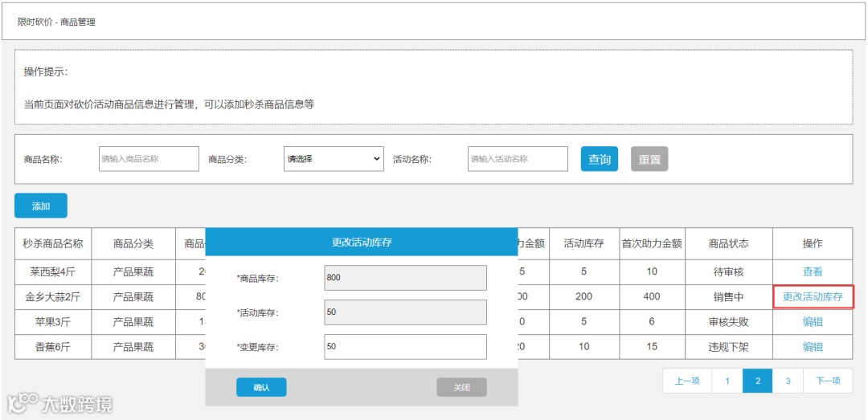Image resolution: width=868 pixels, height=420 pixels.
Task: Click 活动库存 column header
Action: coord(583,243)
